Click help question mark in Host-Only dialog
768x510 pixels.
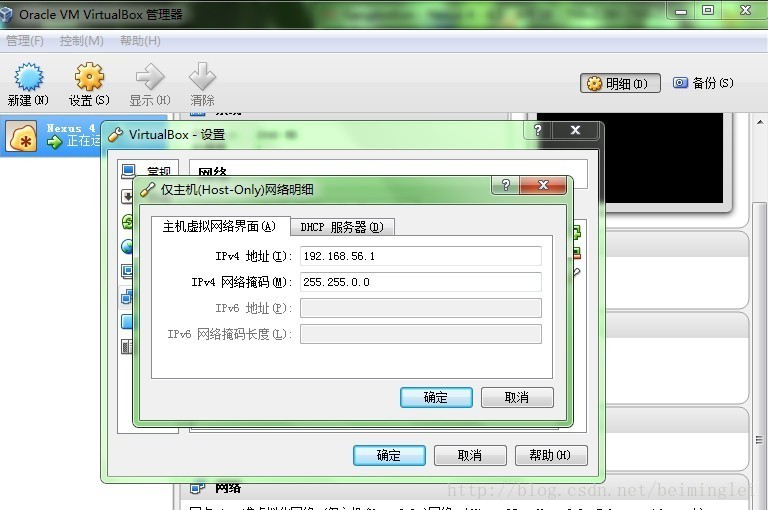click(x=506, y=185)
